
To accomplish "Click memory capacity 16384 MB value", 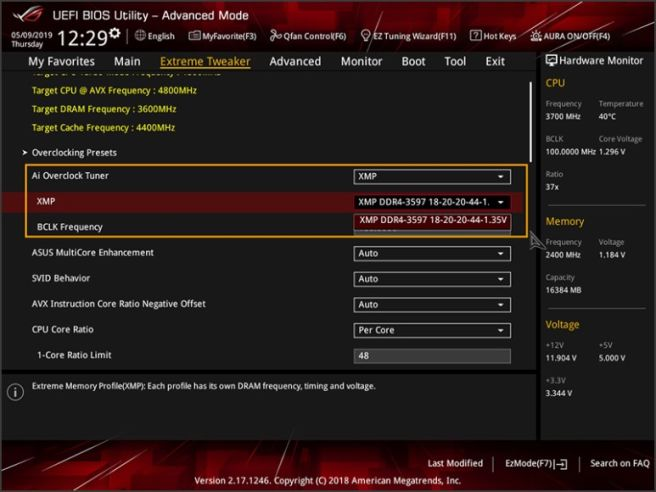I will [563, 290].
